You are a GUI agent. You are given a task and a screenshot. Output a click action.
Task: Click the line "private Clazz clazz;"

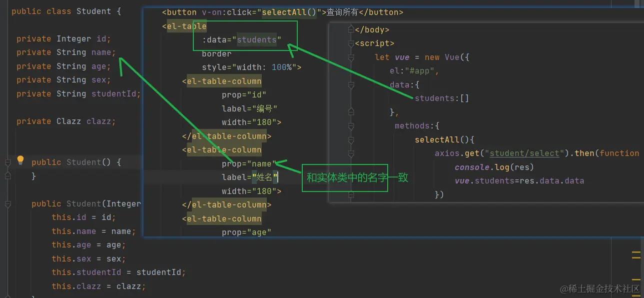[66, 121]
